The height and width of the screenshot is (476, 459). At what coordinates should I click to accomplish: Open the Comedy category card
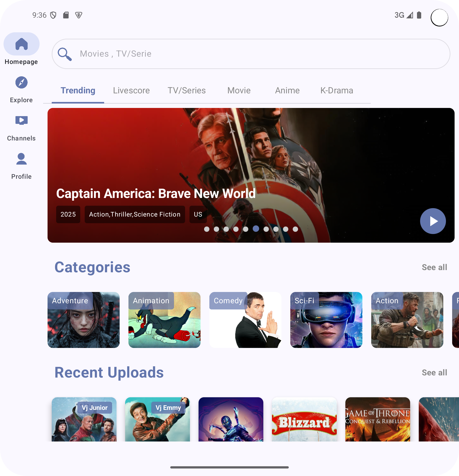(x=245, y=320)
